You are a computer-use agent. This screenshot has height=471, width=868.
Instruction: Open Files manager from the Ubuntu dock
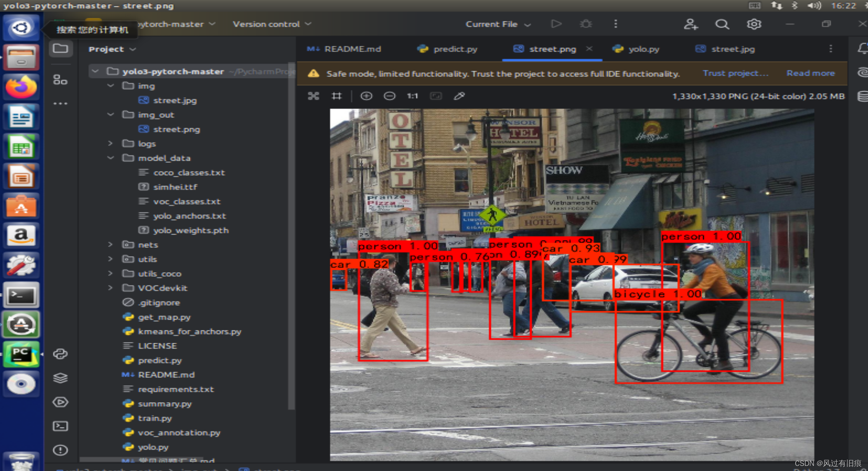[21, 57]
